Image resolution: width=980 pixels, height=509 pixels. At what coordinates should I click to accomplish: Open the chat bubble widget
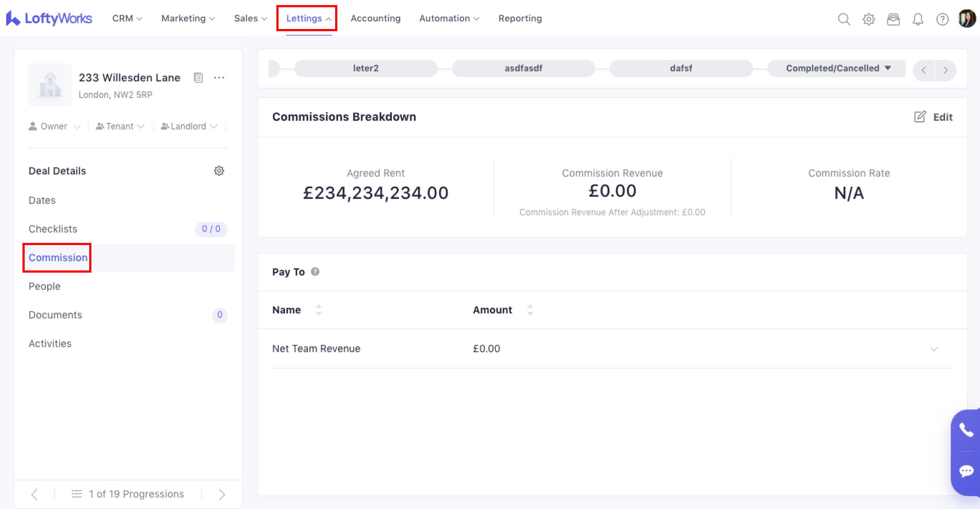(966, 471)
